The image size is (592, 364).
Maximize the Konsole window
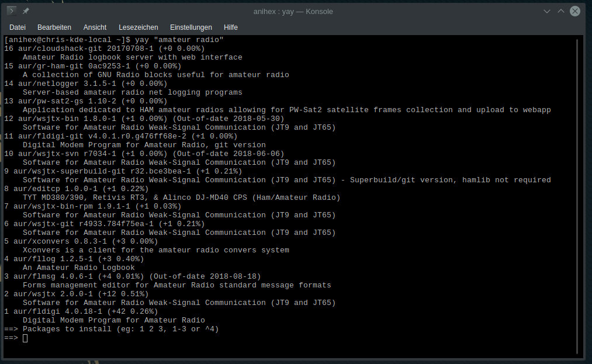(x=561, y=11)
